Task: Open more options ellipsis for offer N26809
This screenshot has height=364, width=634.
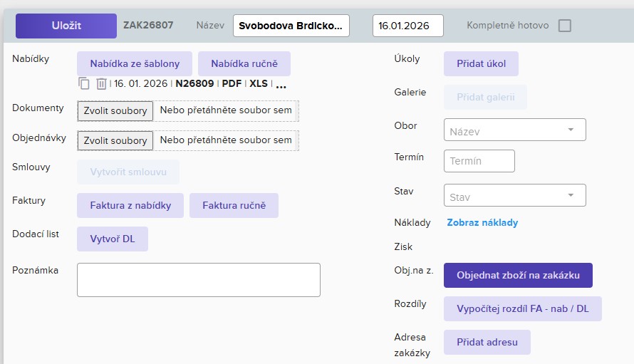Action: [281, 84]
